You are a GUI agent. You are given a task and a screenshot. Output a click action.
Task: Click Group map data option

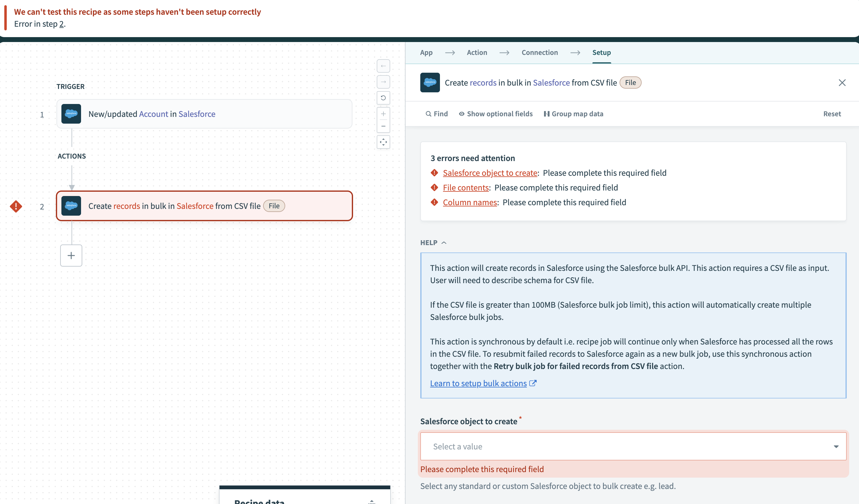[573, 114]
